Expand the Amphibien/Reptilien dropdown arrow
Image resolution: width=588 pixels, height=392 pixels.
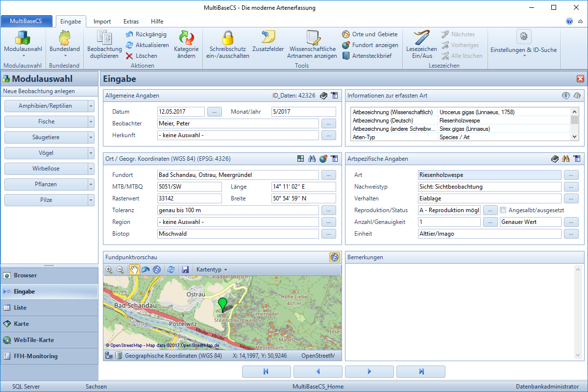click(91, 106)
